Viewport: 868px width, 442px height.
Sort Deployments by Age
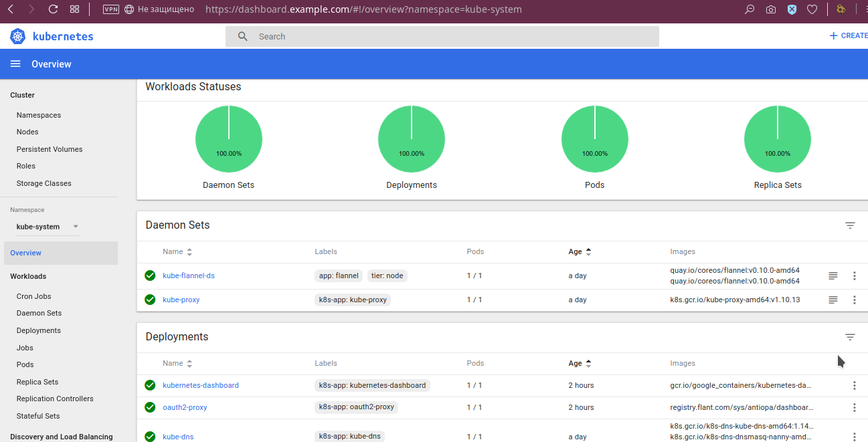click(x=580, y=363)
